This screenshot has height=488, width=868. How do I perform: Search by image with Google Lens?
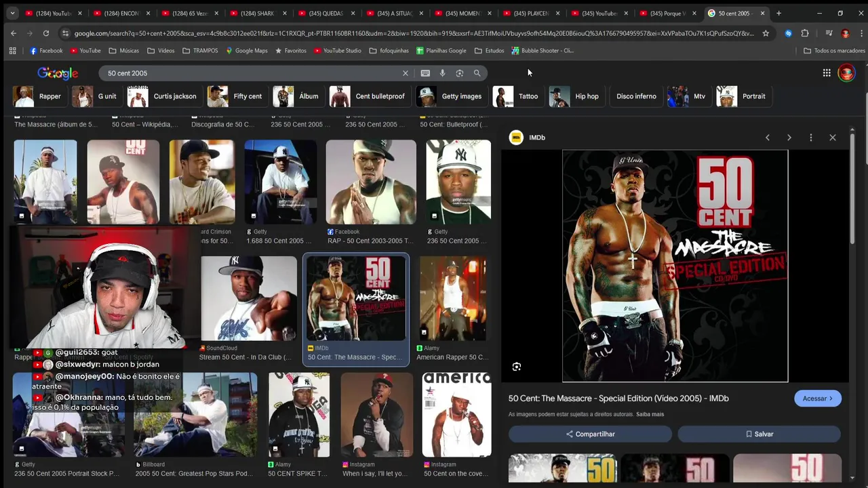[460, 73]
